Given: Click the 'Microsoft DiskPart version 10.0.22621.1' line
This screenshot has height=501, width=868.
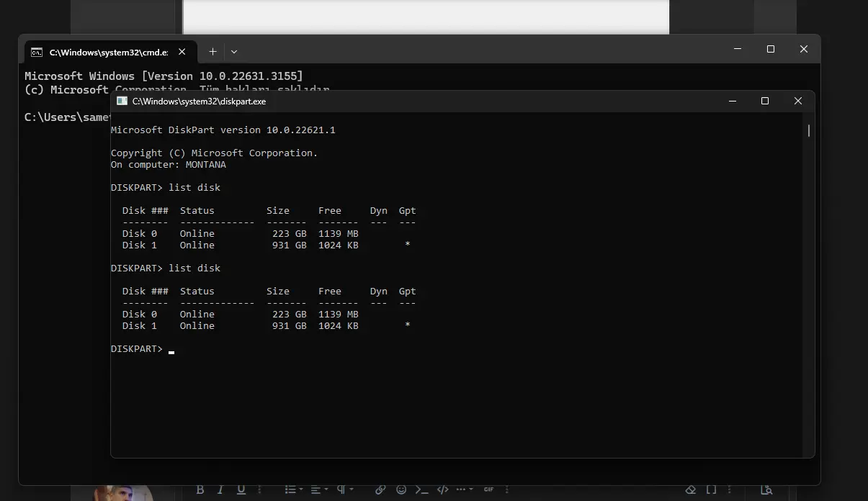Looking at the screenshot, I should coord(223,130).
